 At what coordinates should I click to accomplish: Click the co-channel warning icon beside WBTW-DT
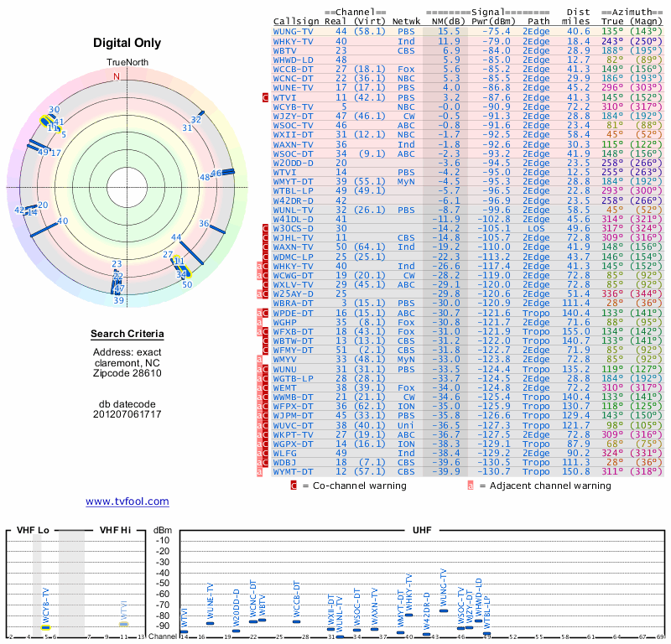267,340
